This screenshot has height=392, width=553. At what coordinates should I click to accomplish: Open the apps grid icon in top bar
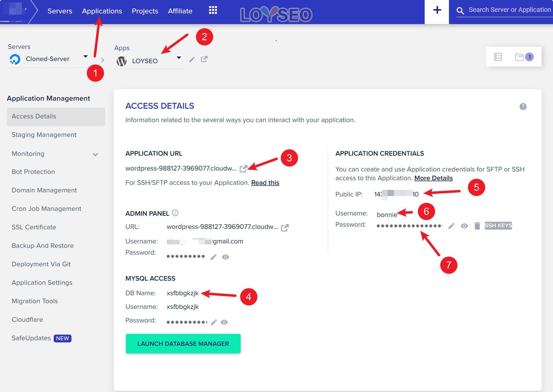coord(213,10)
